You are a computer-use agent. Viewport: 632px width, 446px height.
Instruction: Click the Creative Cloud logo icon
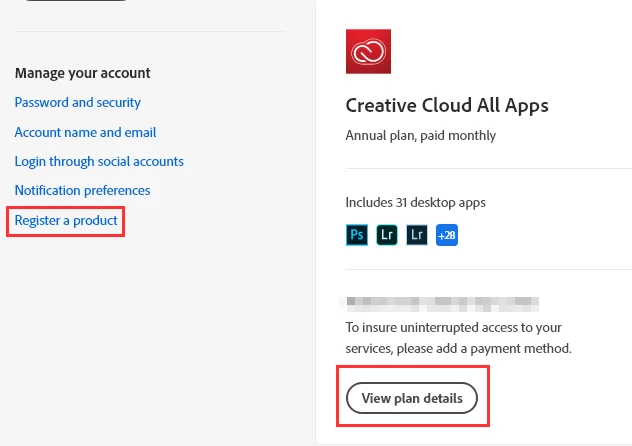point(368,51)
